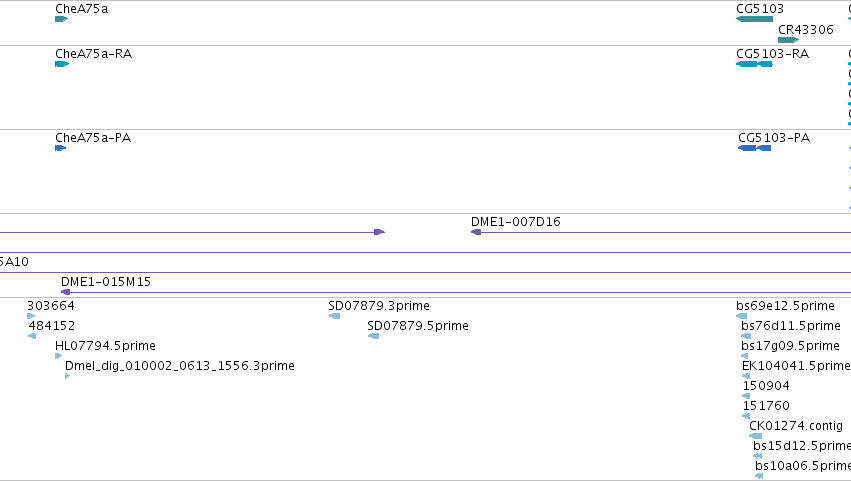Screen dimensions: 851x481
Task: Click the bs17g09.5prime EST marker
Action: click(745, 356)
